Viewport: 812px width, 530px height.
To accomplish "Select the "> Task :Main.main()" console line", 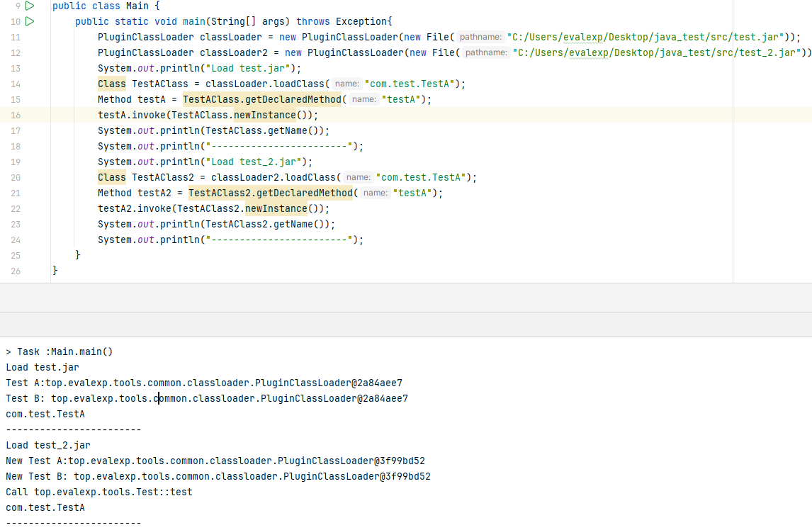I will [x=60, y=351].
